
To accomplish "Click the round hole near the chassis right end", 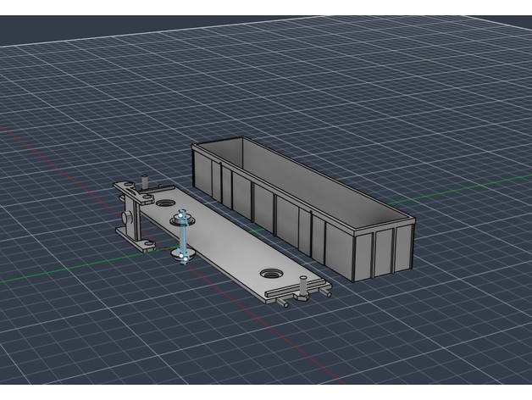I will pos(271,275).
